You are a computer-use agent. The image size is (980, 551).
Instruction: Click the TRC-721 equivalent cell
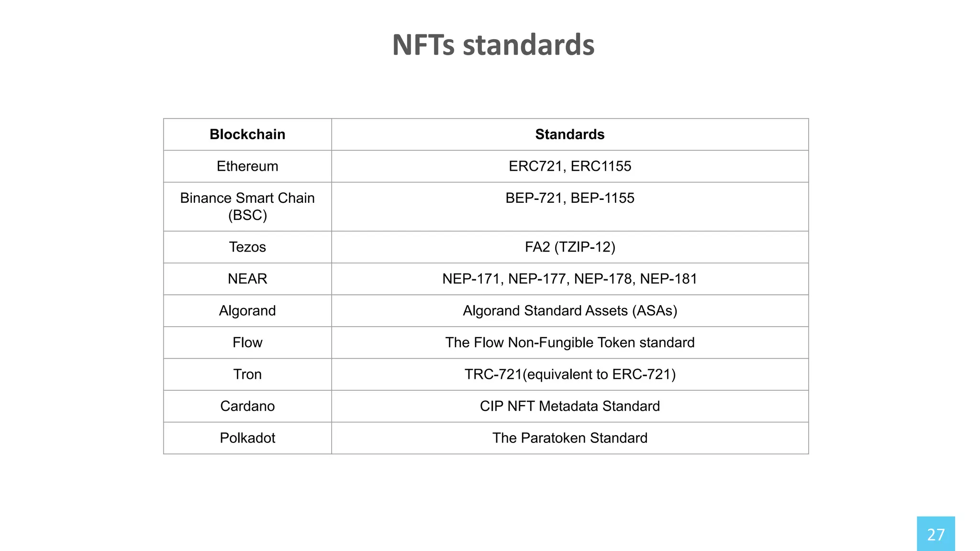coord(569,374)
